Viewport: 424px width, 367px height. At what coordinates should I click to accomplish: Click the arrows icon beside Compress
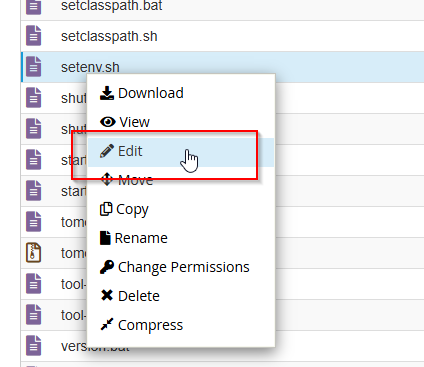pos(107,324)
